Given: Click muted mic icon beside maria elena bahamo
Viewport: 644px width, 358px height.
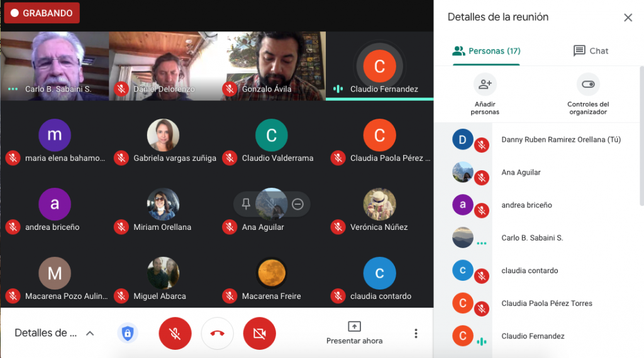Looking at the screenshot, I should [13, 158].
